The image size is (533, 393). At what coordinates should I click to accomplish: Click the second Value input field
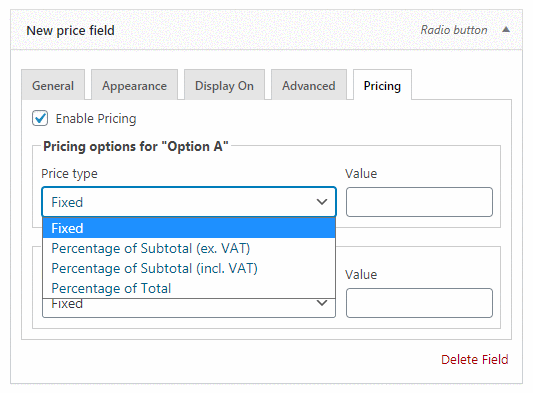coord(419,303)
